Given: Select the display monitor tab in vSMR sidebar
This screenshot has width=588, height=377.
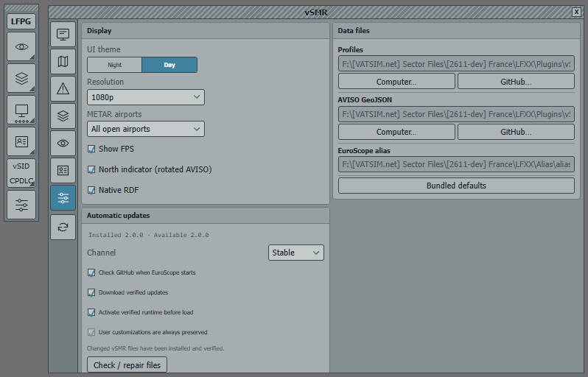Looking at the screenshot, I should point(63,35).
